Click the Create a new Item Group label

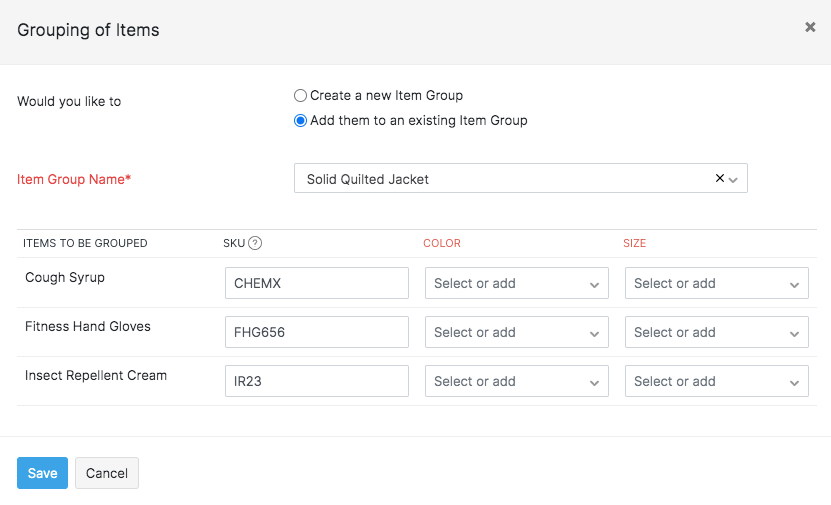[386, 96]
